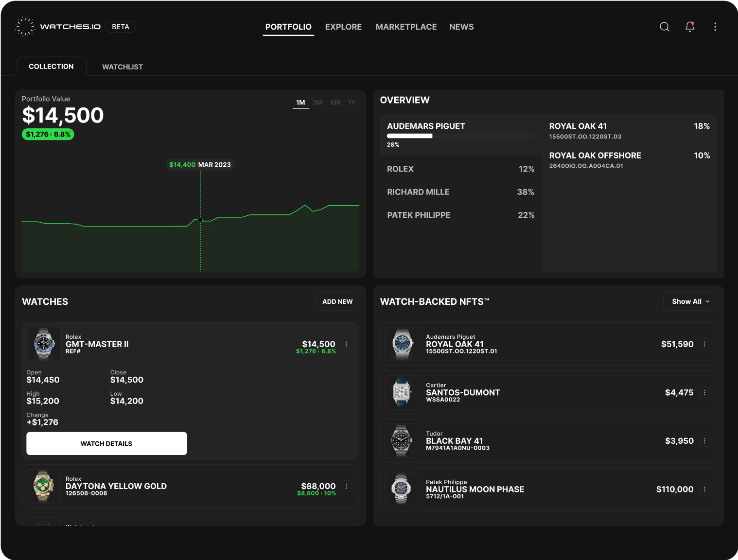The image size is (738, 560).
Task: Click the $14,500 portfolio value
Action: [x=63, y=115]
